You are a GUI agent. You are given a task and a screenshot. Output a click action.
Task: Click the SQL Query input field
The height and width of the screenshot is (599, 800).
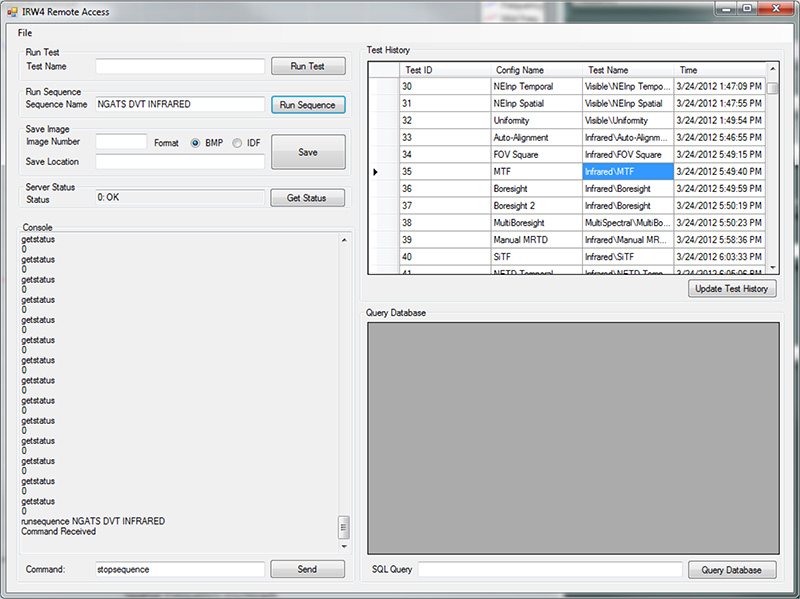tap(550, 570)
